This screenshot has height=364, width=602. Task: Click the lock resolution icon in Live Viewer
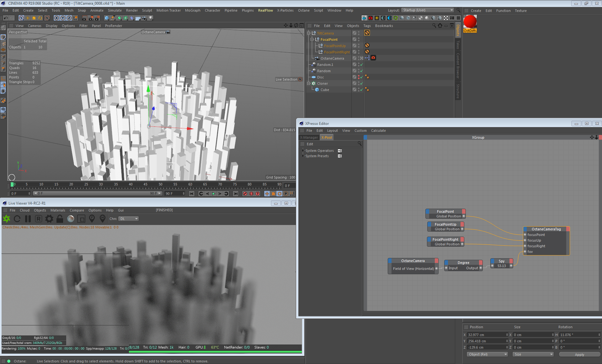coord(60,219)
